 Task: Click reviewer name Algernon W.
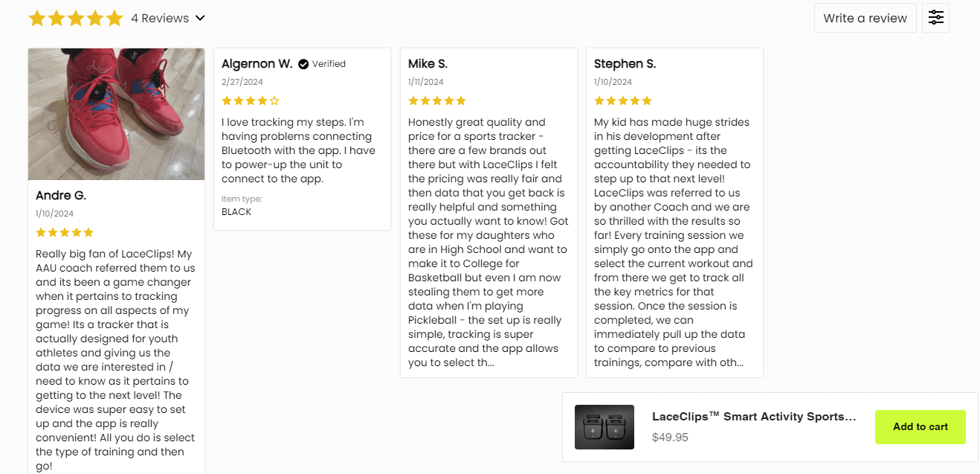coord(257,64)
